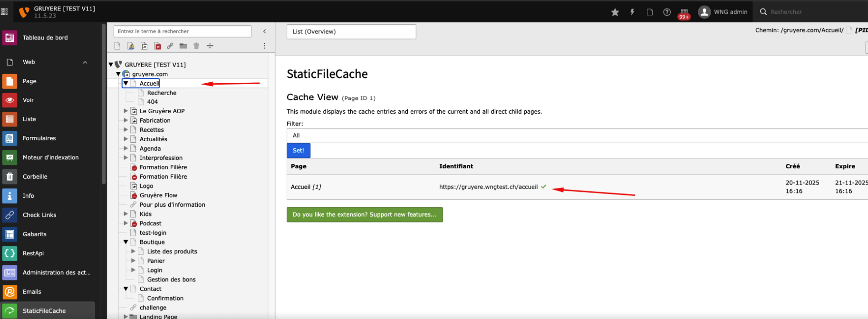Select the Gestion des bons page
This screenshot has height=319, width=868.
tap(172, 280)
